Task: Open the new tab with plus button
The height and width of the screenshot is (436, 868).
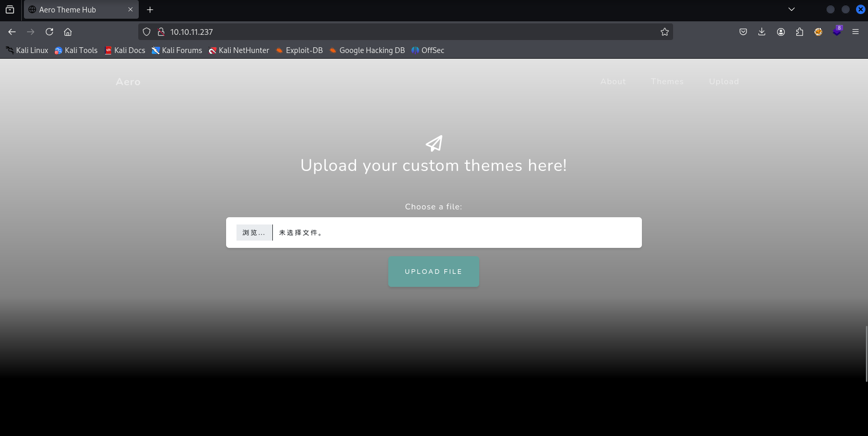Action: point(150,9)
